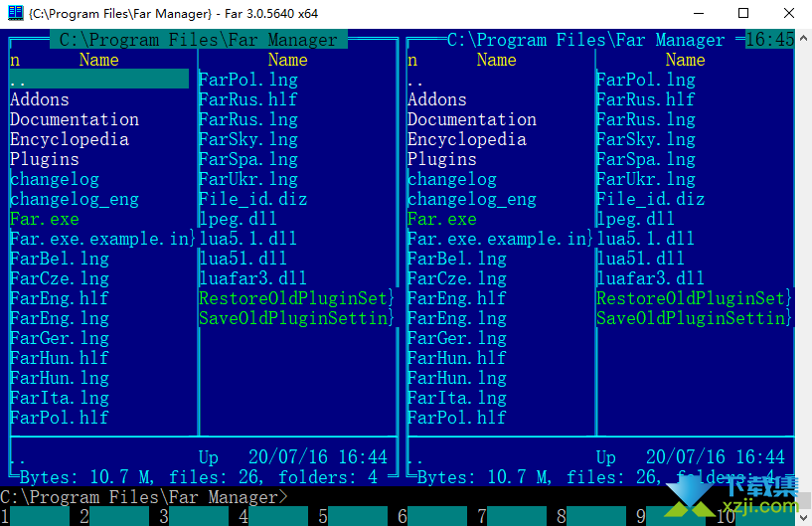Select FarUkr.lng in the right panel
This screenshot has width=812, height=526.
[x=646, y=179]
